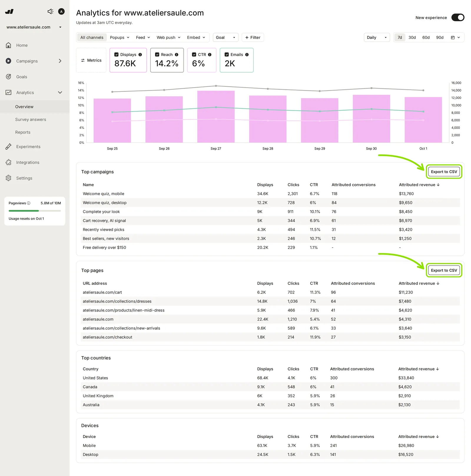Open Reports in sidebar
The width and height of the screenshot is (471, 476).
tap(23, 132)
